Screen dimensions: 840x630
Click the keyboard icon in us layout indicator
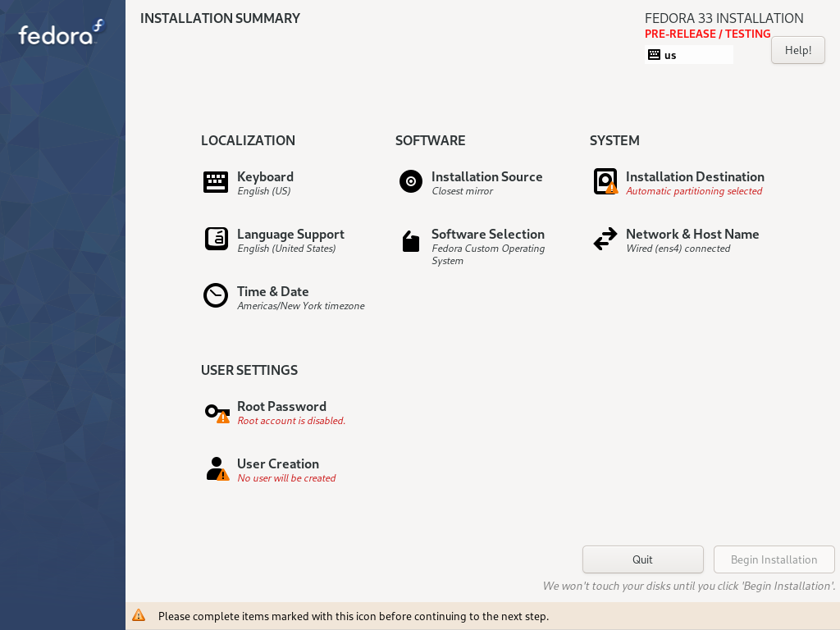tap(654, 55)
